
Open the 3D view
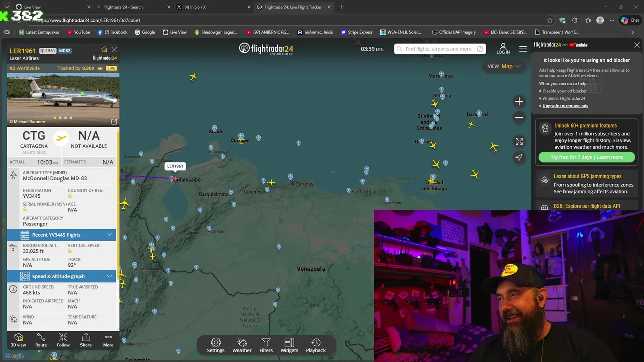[18, 340]
